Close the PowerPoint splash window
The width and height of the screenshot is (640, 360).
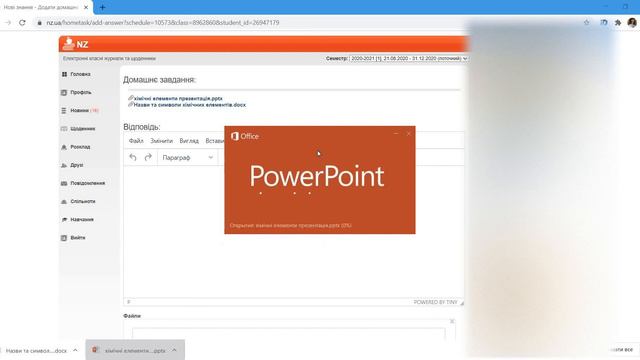pos(409,134)
